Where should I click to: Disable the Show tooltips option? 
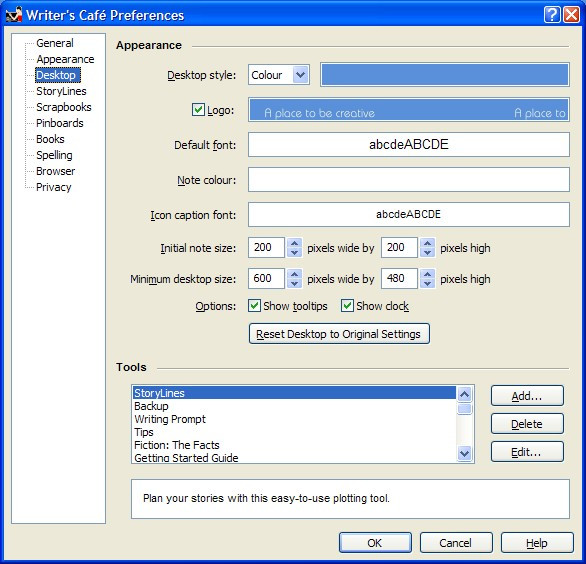coord(255,306)
